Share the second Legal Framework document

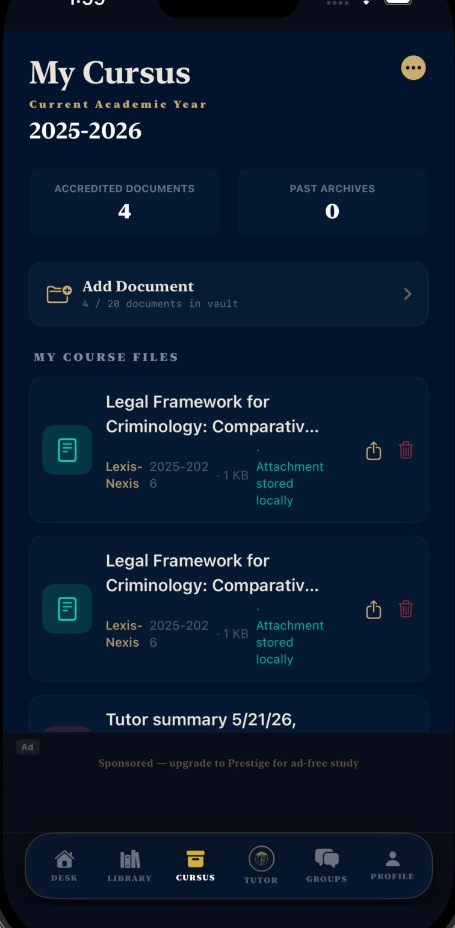(x=373, y=610)
